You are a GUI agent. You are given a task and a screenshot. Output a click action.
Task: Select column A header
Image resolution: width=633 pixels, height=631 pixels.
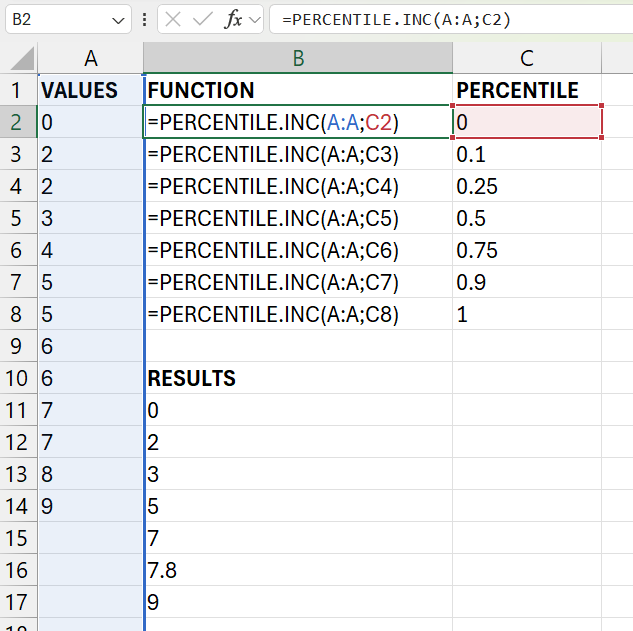(90, 58)
